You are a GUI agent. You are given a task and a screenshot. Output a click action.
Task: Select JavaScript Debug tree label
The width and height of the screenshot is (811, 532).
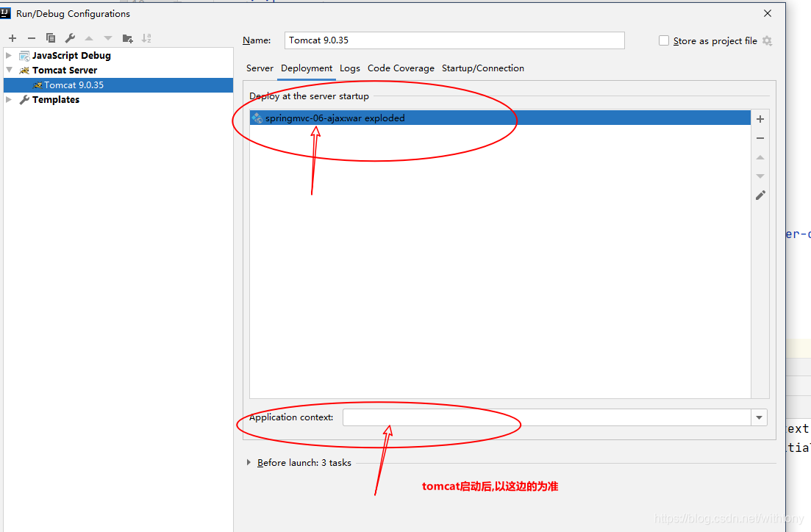point(71,55)
